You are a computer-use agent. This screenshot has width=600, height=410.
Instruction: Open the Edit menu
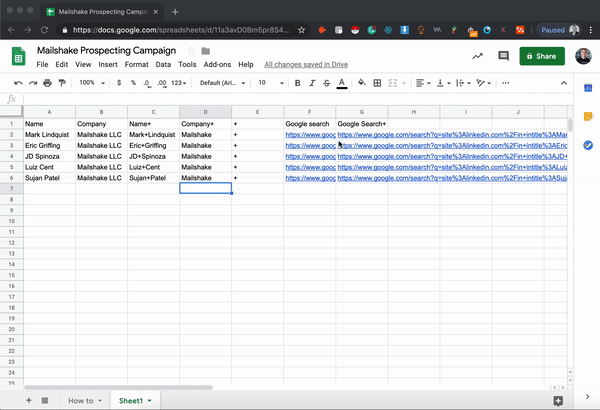pyautogui.click(x=62, y=64)
